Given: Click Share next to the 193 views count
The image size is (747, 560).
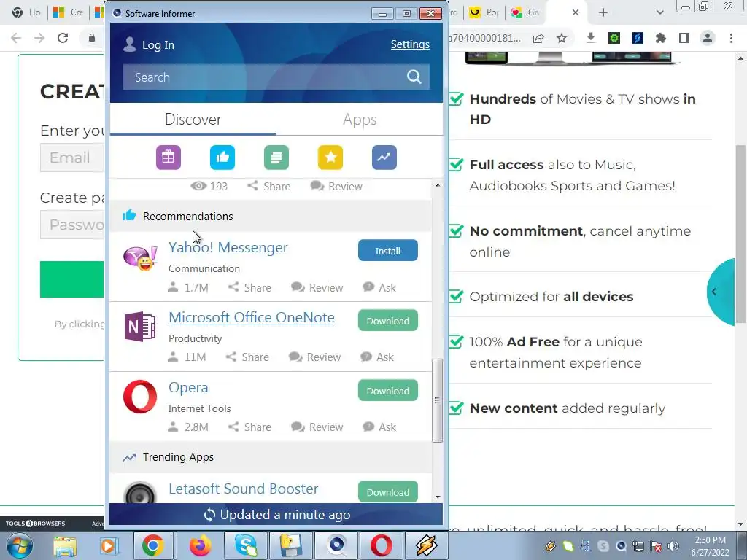Looking at the screenshot, I should [x=268, y=186].
